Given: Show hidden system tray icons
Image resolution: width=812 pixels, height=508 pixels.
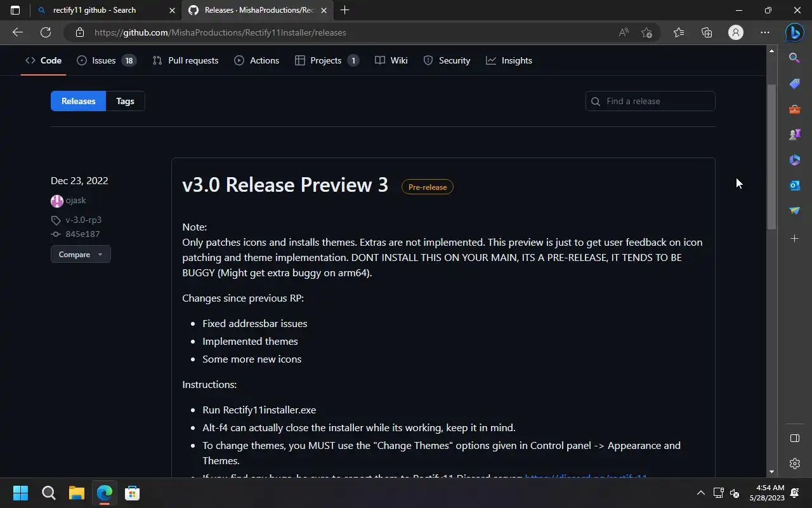Looking at the screenshot, I should tap(700, 493).
